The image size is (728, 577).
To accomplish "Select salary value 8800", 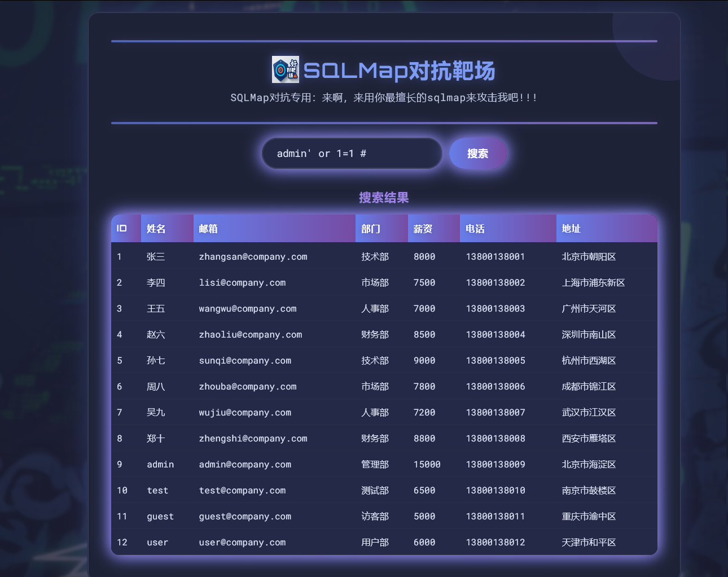I will point(424,439).
